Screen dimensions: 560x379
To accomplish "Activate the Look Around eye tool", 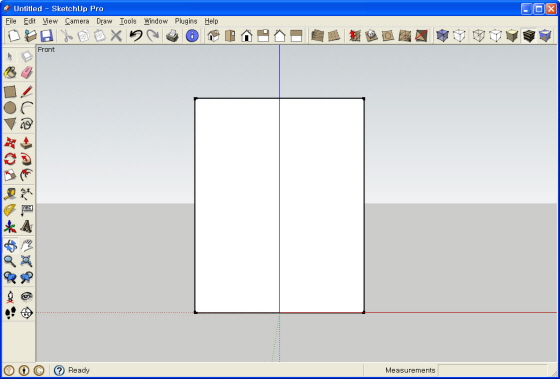I will 26,296.
